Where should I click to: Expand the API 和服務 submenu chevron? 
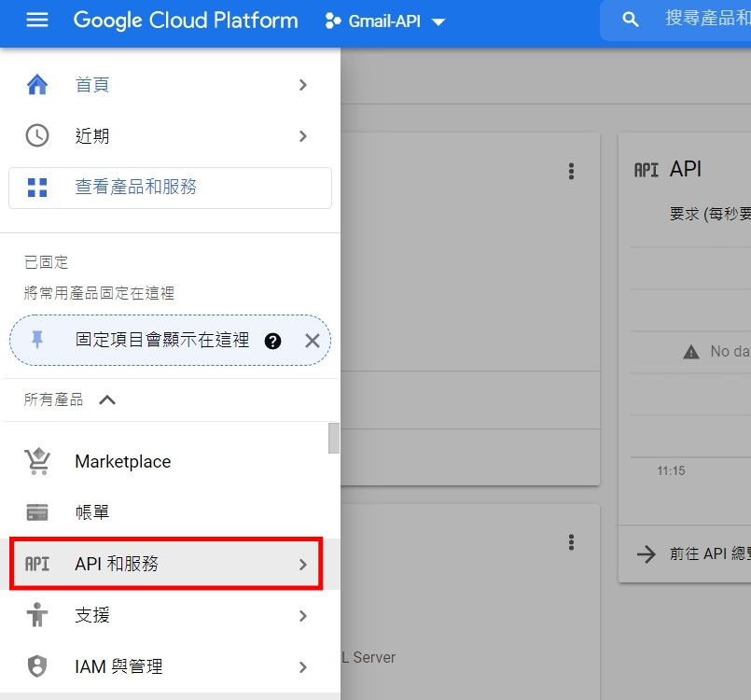(302, 565)
